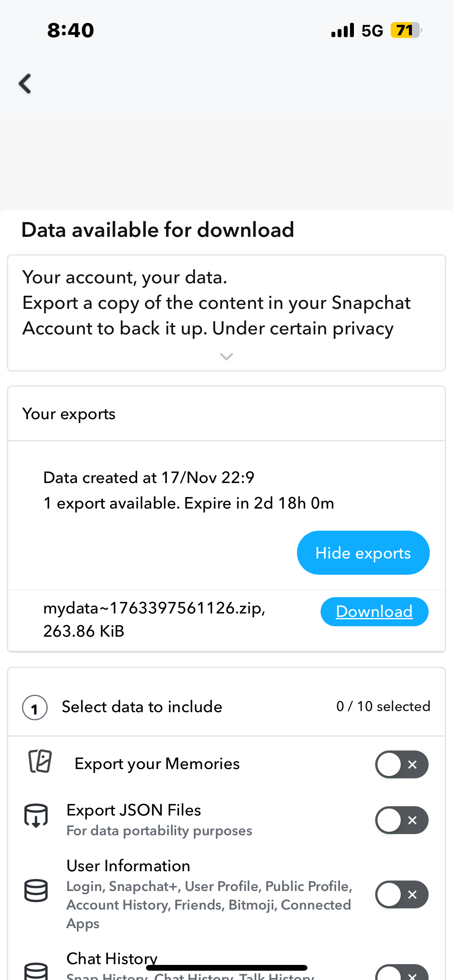Screen dimensions: 453x980
Task: Tap the Select data to include heading
Action: [142, 707]
